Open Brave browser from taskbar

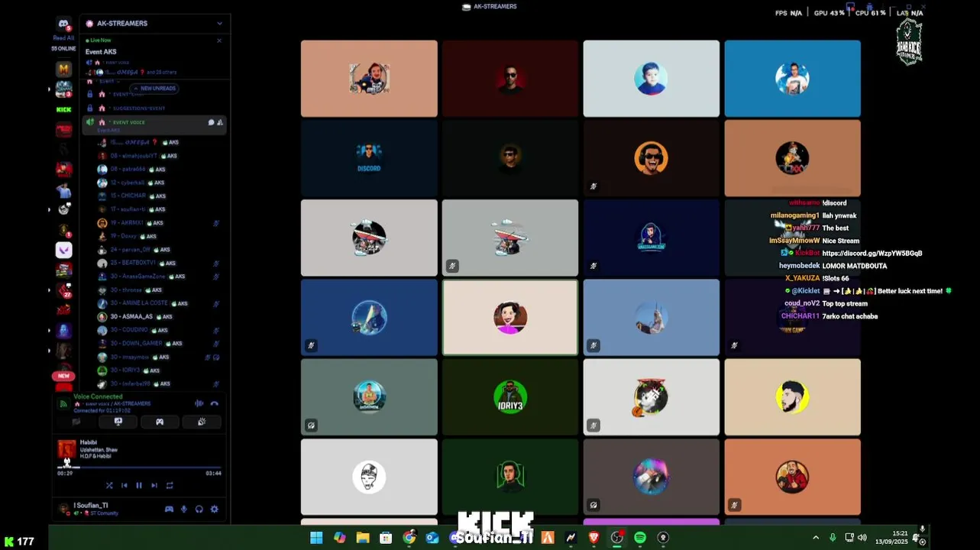[x=593, y=538]
